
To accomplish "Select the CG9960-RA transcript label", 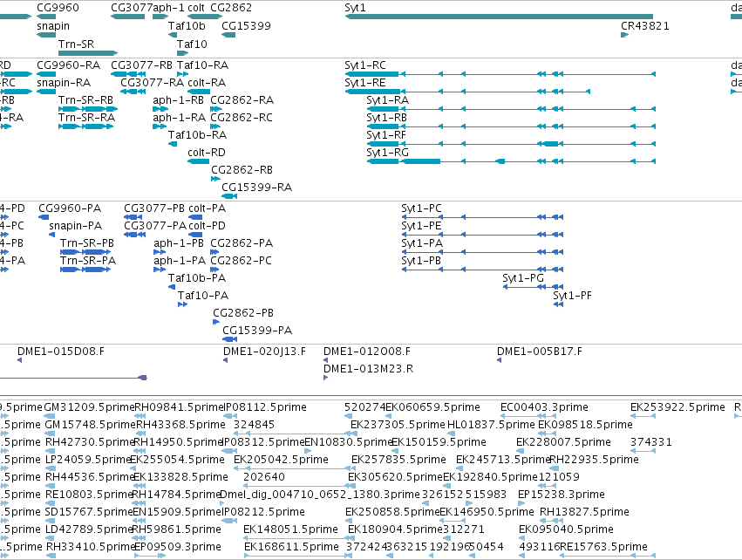I will [x=69, y=65].
